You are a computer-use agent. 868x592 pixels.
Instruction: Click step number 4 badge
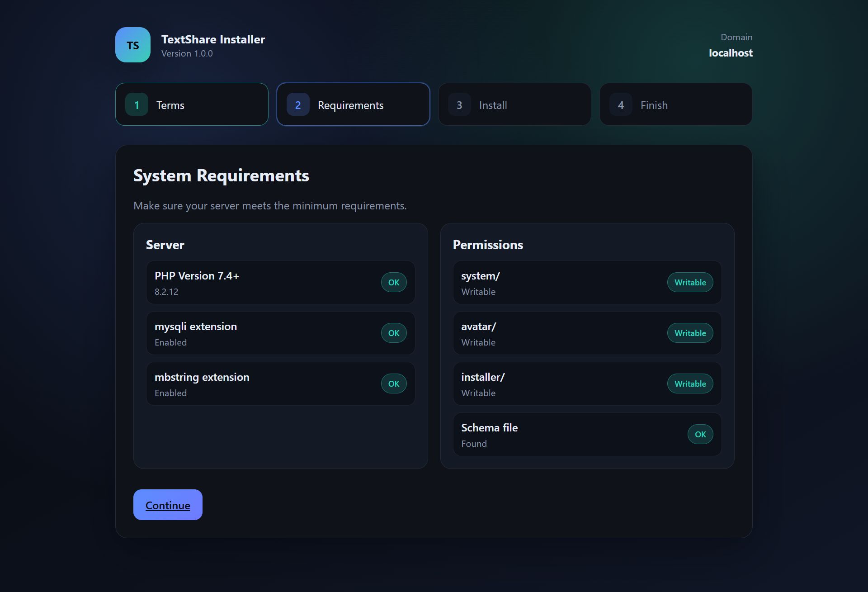pyautogui.click(x=621, y=104)
